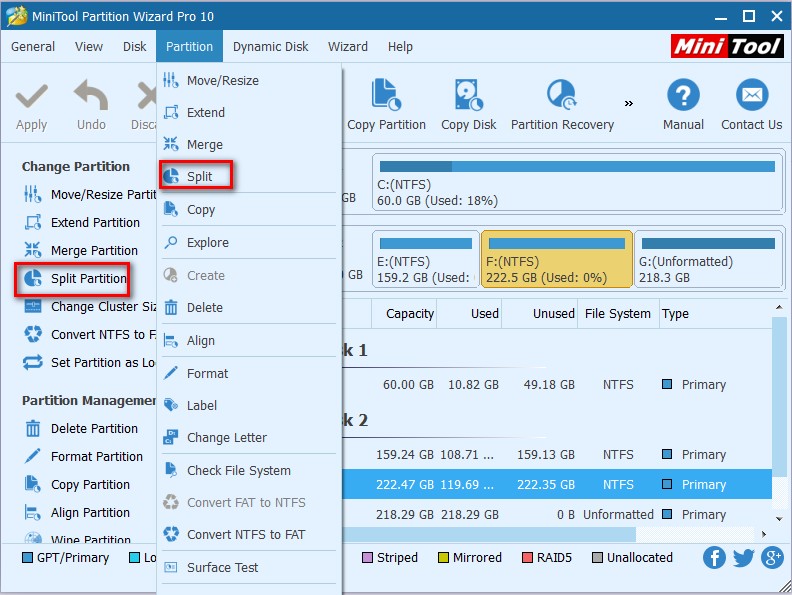Click the Format Partition sidebar pencil icon
Viewport: 792px width, 595px height.
pos(33,456)
